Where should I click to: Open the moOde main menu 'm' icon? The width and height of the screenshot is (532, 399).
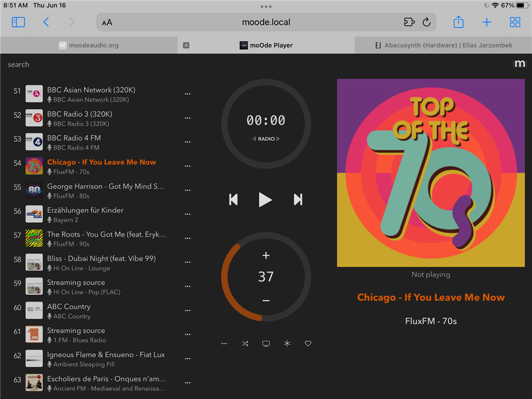click(519, 63)
